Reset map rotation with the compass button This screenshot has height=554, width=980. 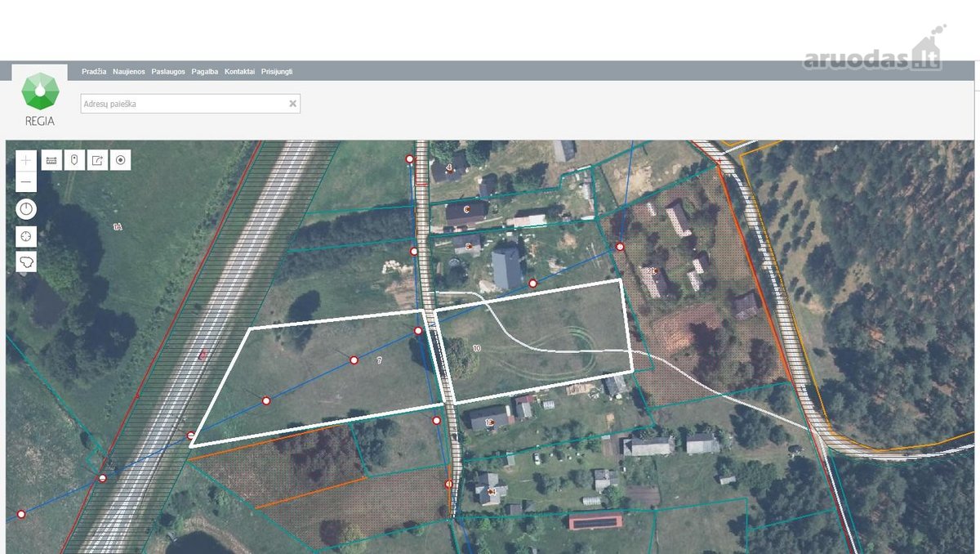26,209
